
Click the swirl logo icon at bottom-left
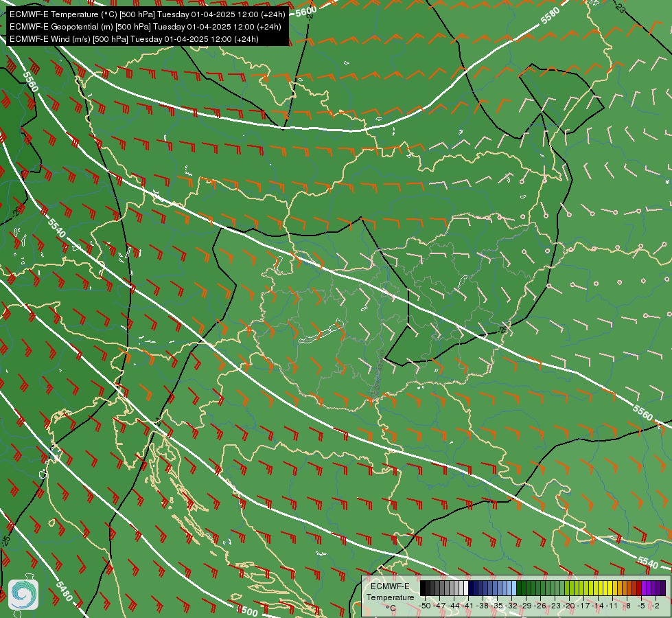point(23,594)
